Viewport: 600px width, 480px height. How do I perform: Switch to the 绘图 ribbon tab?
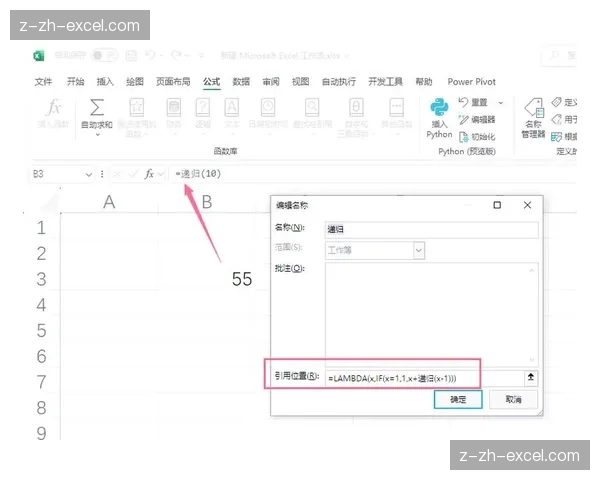(x=135, y=82)
